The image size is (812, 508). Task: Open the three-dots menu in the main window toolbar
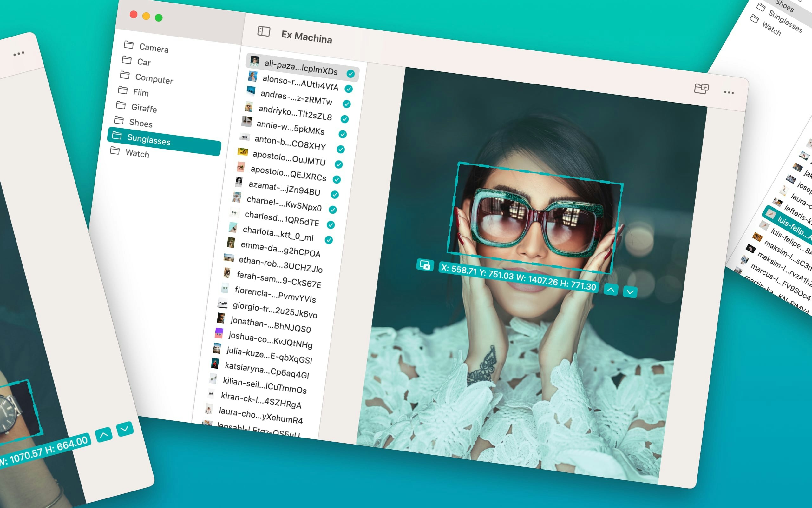[729, 92]
